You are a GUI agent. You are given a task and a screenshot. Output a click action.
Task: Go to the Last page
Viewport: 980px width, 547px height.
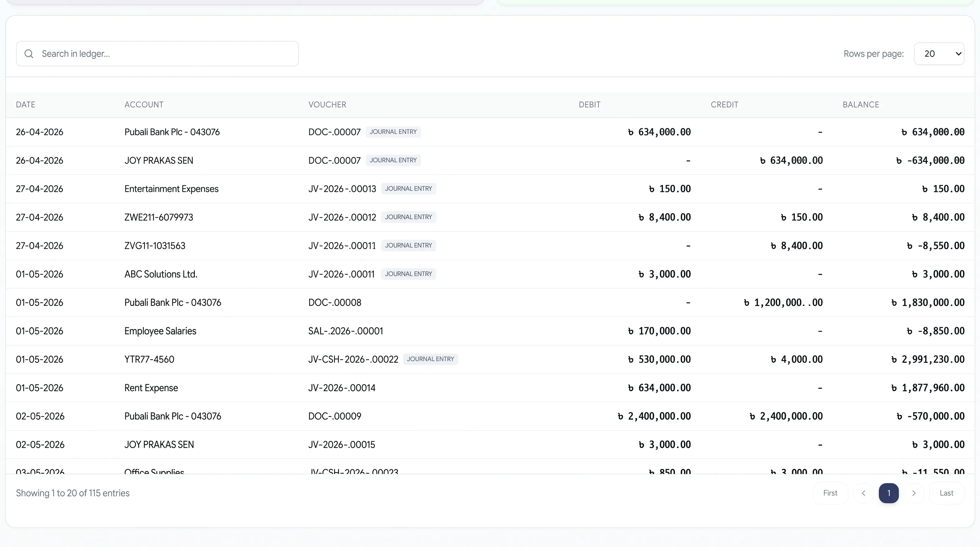pyautogui.click(x=947, y=493)
